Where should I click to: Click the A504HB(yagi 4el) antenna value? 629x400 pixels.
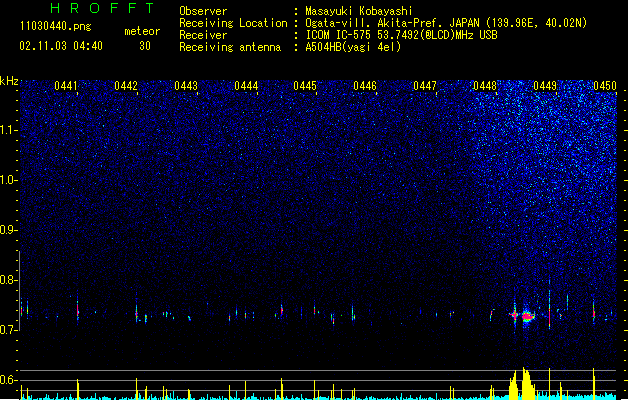pos(353,47)
